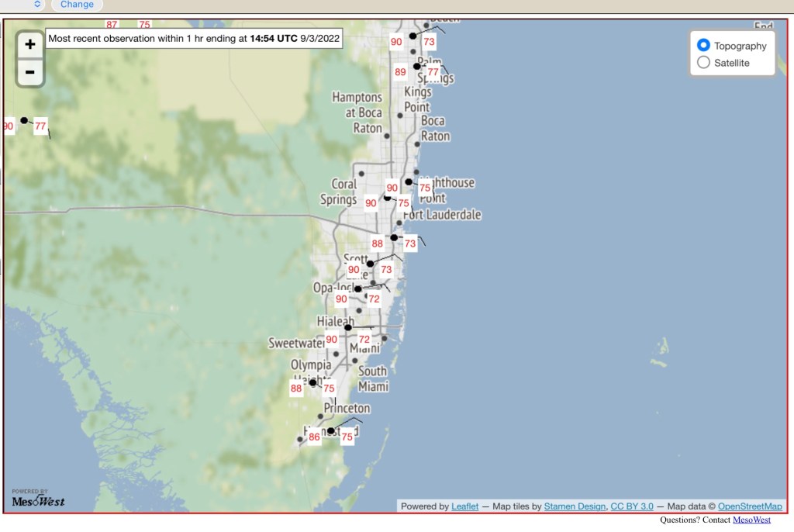
Task: Select the Fort Lauderdale station with 88 reading
Action: point(394,237)
